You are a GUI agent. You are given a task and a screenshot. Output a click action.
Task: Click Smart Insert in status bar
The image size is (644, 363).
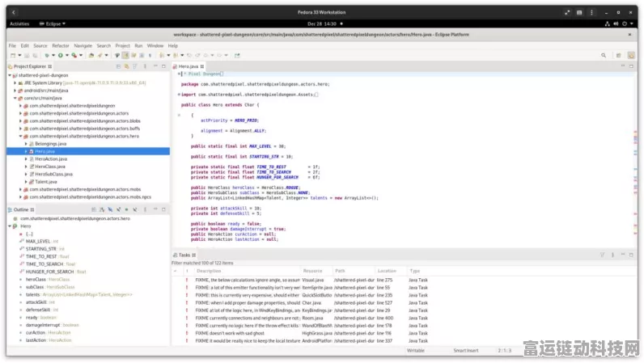466,351
